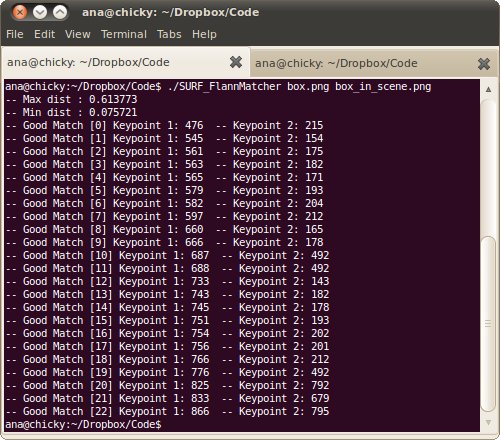
Task: Click the scrollbar down arrow
Action: [x=488, y=423]
